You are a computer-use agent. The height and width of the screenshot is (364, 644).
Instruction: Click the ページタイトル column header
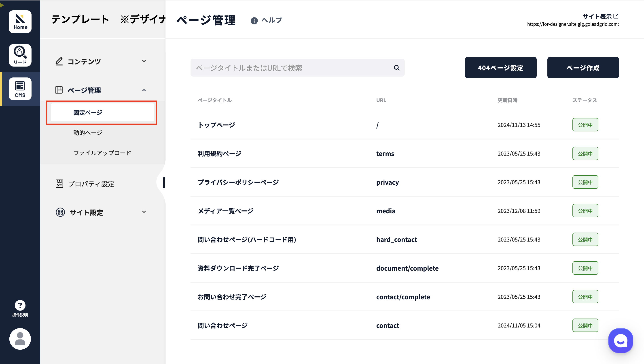coord(214,100)
